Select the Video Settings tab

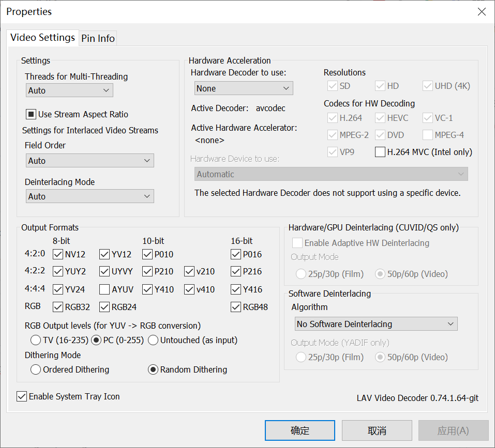tap(42, 38)
